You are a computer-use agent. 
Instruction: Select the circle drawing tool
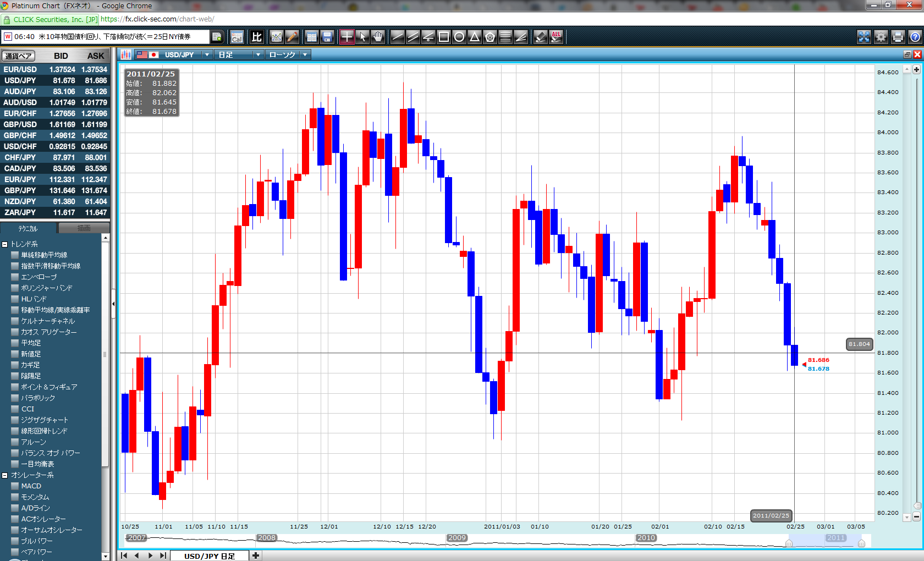(x=459, y=37)
